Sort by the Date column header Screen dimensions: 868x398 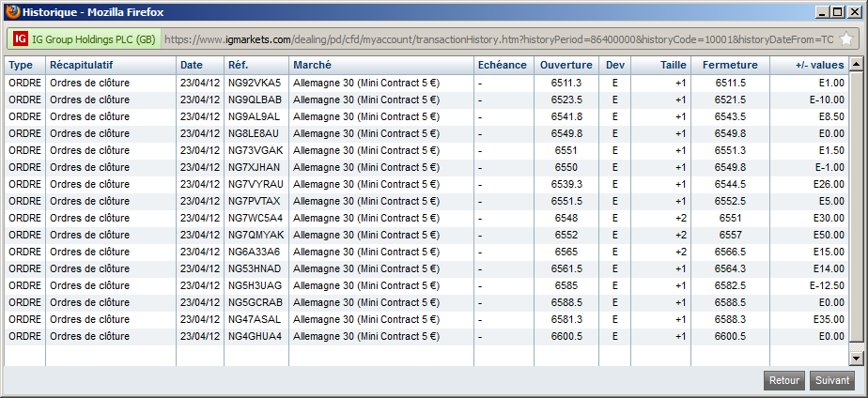[x=200, y=65]
